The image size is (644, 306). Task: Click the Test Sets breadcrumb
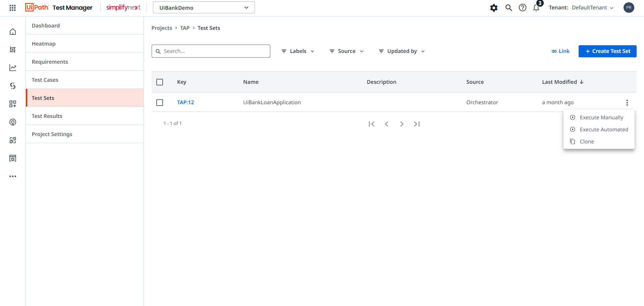(x=209, y=28)
